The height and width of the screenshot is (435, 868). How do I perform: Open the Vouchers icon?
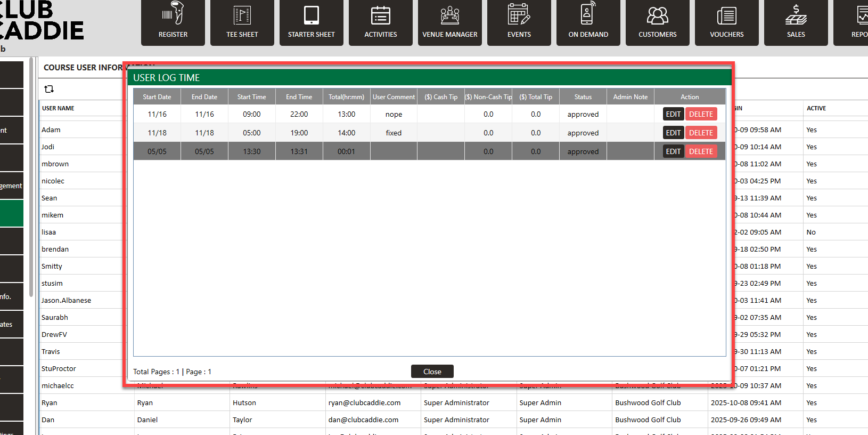[x=726, y=15]
